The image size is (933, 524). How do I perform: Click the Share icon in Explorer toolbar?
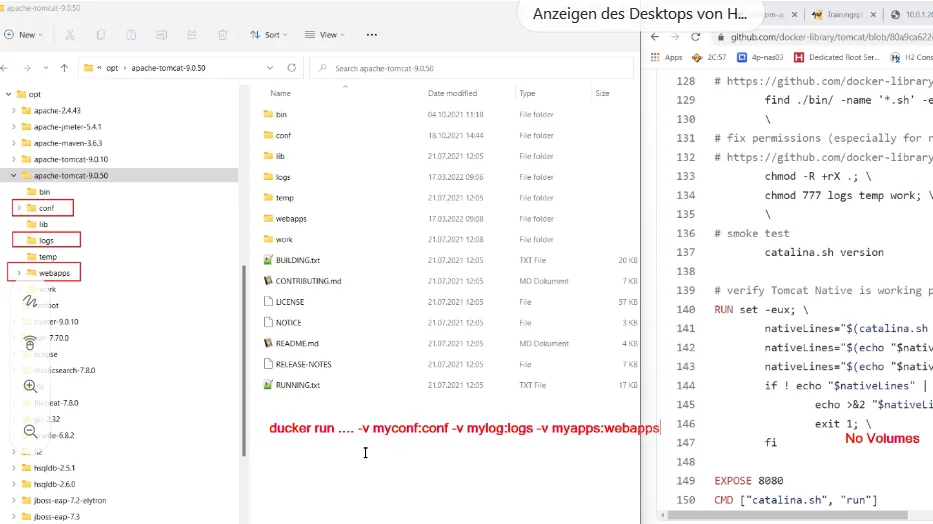pos(192,34)
